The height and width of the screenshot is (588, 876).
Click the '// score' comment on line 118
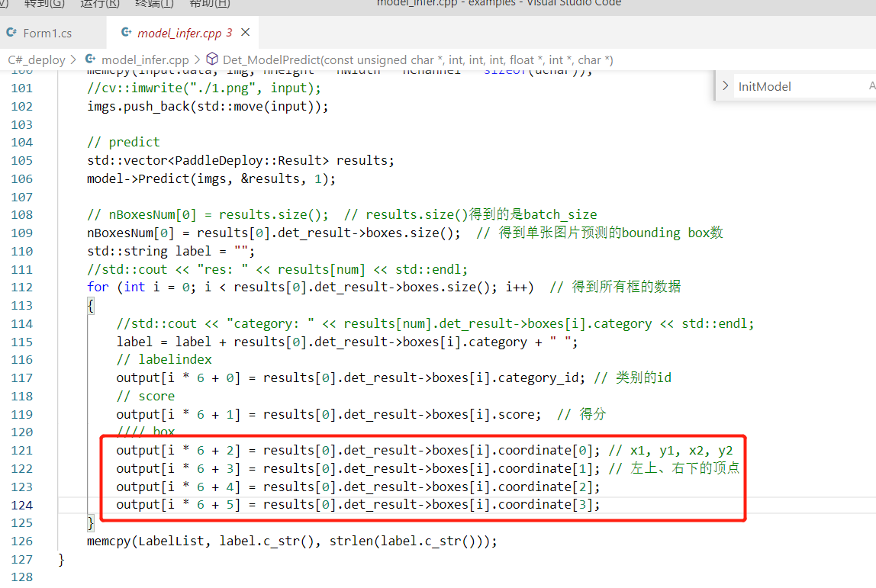145,397
